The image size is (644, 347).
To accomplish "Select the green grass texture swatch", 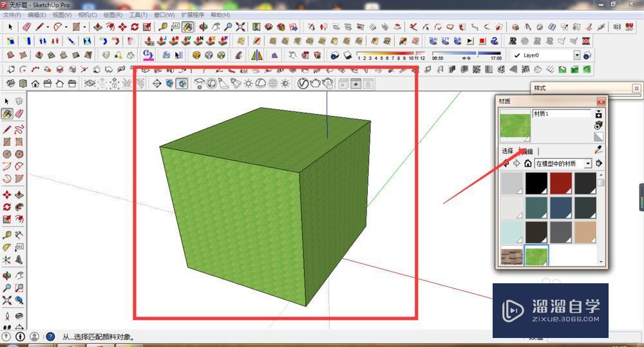I will [x=536, y=256].
